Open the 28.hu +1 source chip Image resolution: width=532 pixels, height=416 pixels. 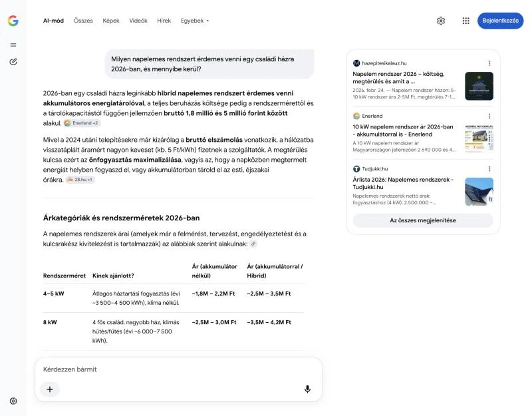[80, 180]
